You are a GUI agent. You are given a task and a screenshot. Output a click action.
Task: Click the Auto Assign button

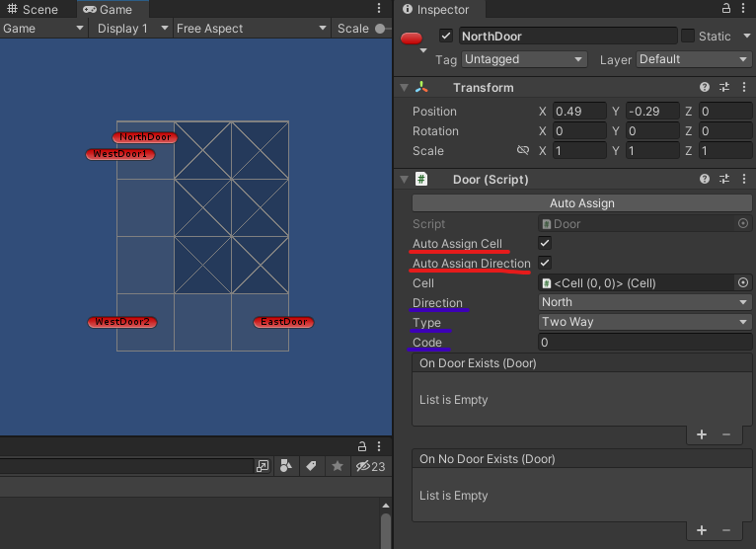click(582, 203)
